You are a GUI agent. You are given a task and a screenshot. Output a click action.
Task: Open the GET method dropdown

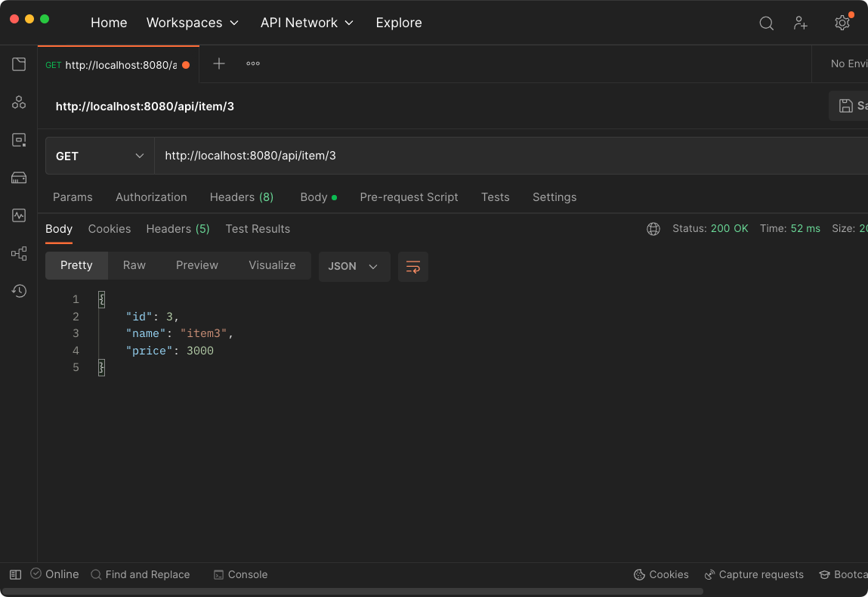point(100,156)
